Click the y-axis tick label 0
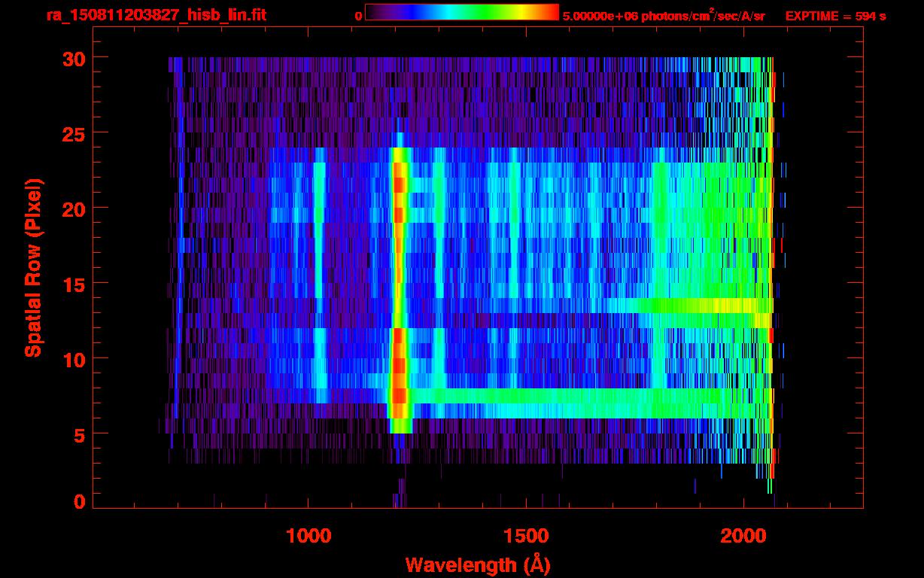Screen dimensions: 924x578 tap(78, 501)
